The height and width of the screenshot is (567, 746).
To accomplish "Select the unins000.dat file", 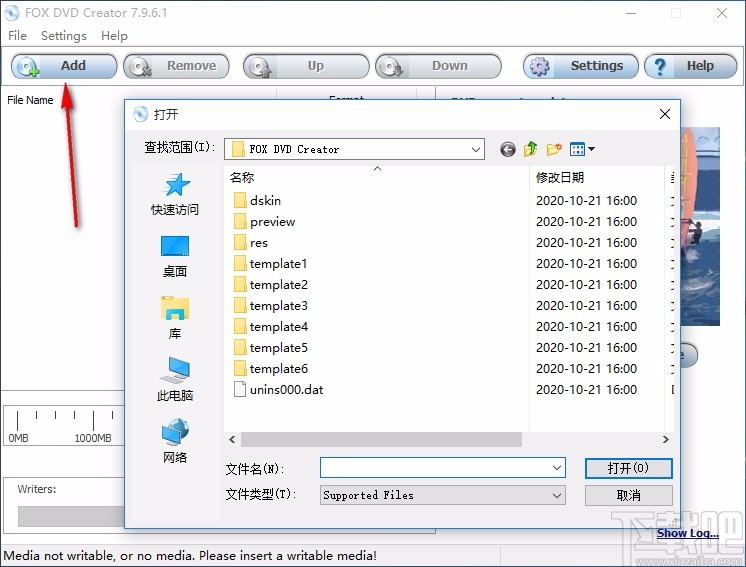I will pos(279,390).
